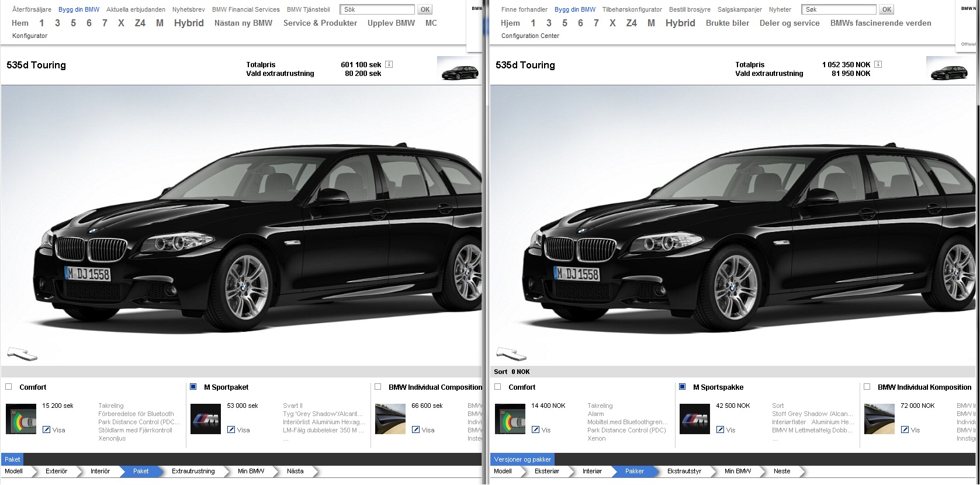Tick the BMW Individual Composition checkbox
The width and height of the screenshot is (980, 485).
pos(378,386)
